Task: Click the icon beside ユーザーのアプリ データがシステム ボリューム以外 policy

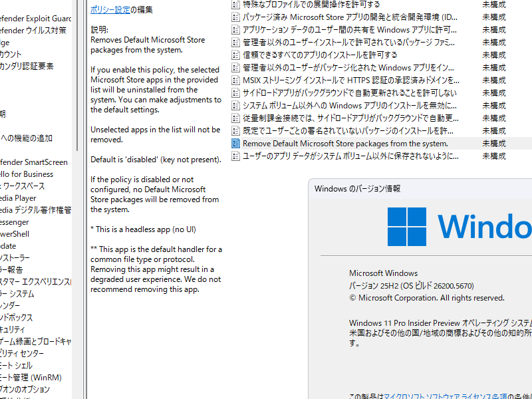Action: click(235, 156)
